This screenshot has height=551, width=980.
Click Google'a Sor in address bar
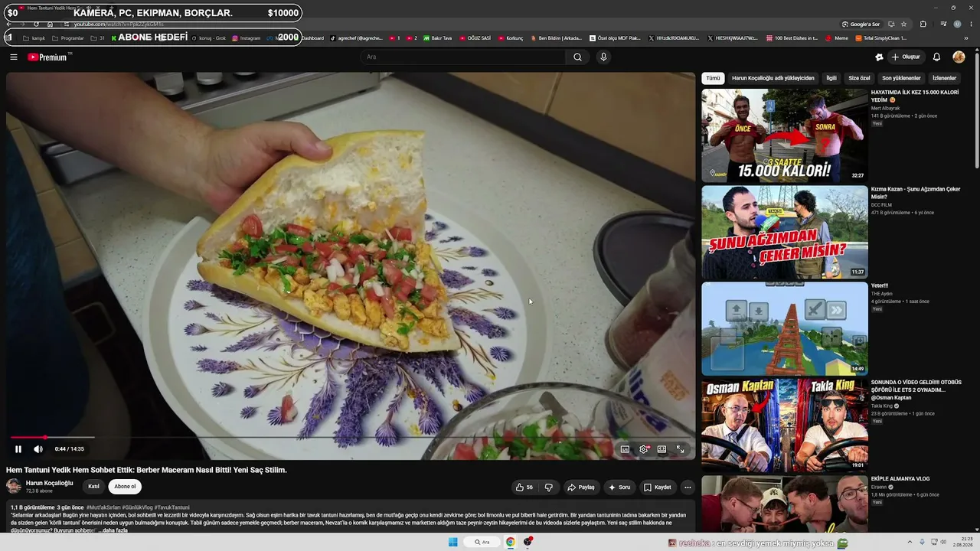click(861, 24)
